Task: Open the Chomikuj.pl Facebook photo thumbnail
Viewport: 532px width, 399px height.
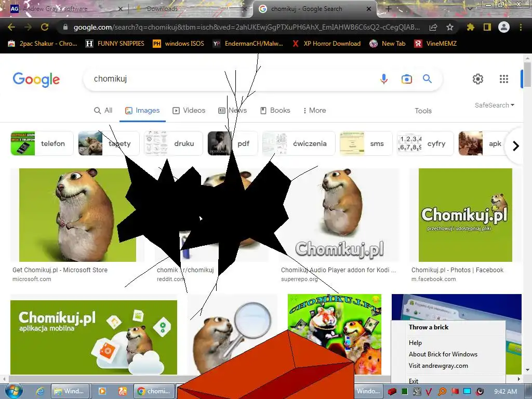Action: pyautogui.click(x=465, y=215)
